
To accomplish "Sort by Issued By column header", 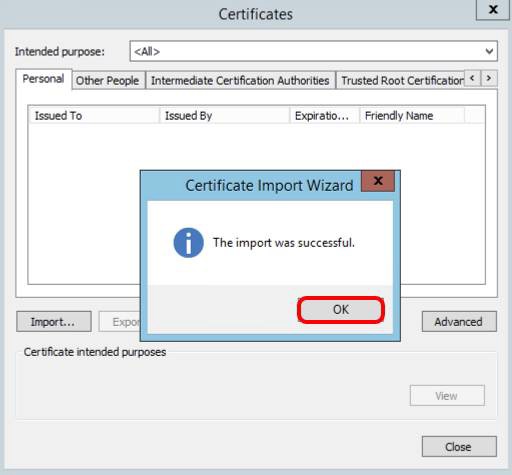I will click(224, 116).
